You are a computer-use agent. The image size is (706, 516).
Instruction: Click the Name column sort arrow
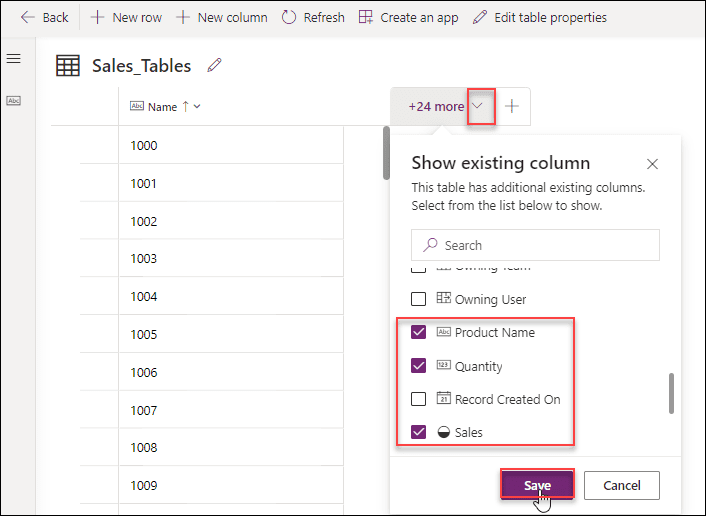pyautogui.click(x=186, y=107)
